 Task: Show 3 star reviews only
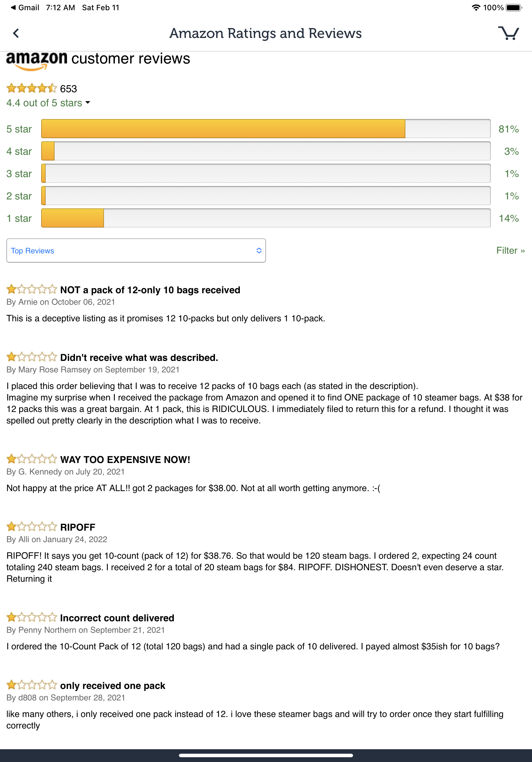click(19, 174)
